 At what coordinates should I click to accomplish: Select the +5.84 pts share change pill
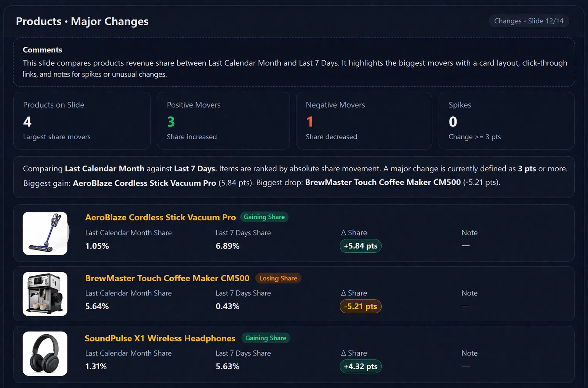(360, 246)
